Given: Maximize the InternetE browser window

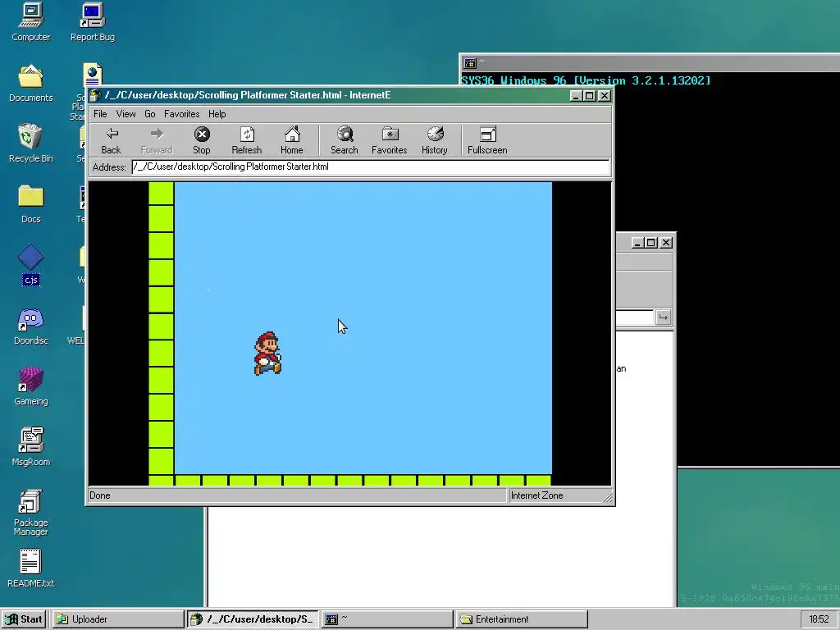Looking at the screenshot, I should 589,95.
